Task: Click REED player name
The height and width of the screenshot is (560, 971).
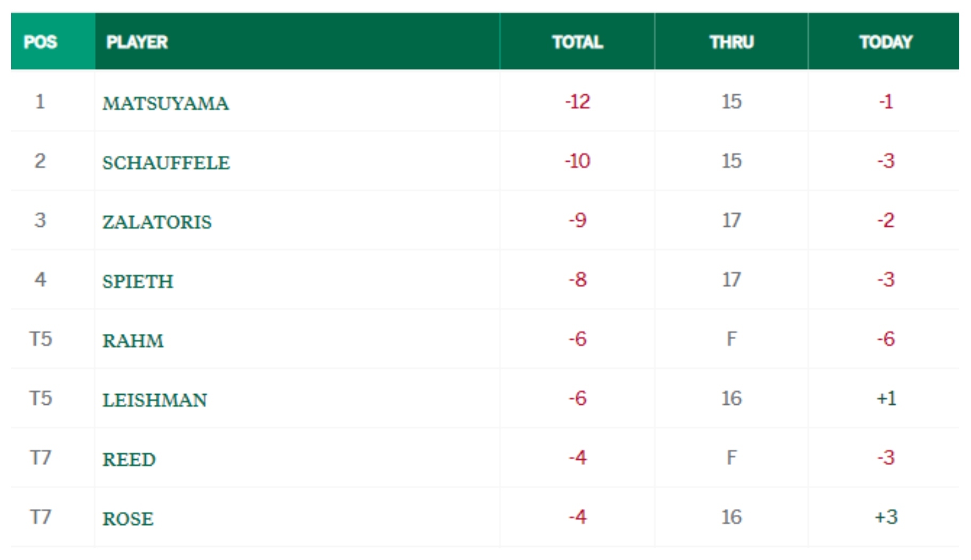Action: (129, 459)
